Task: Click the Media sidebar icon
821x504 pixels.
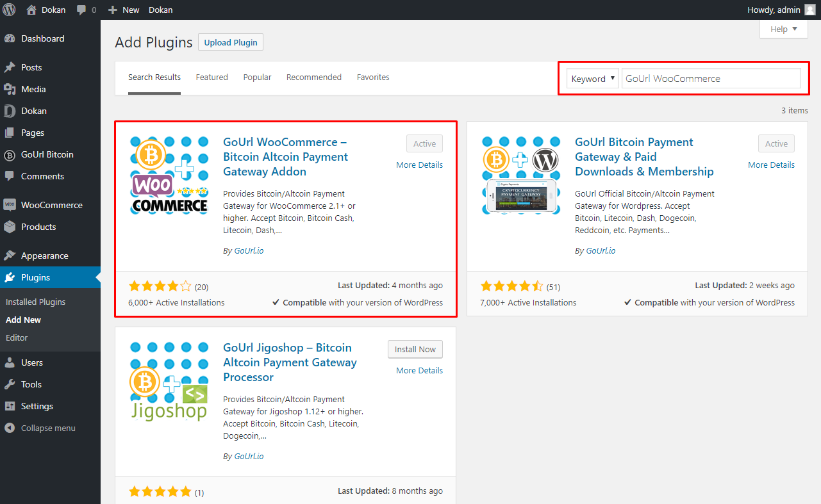Action: tap(10, 89)
